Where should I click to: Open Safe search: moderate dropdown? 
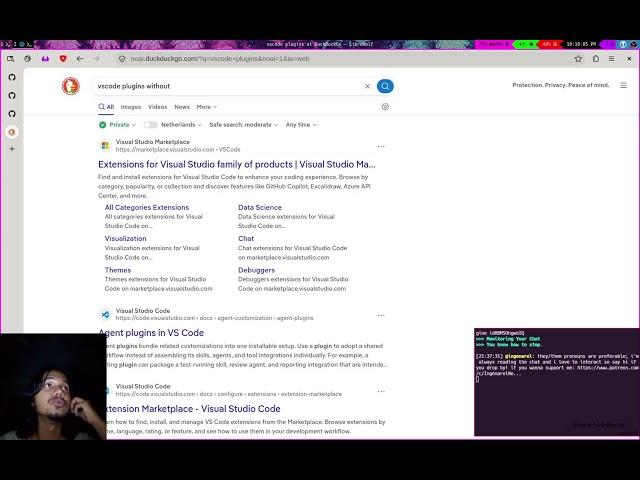(244, 125)
